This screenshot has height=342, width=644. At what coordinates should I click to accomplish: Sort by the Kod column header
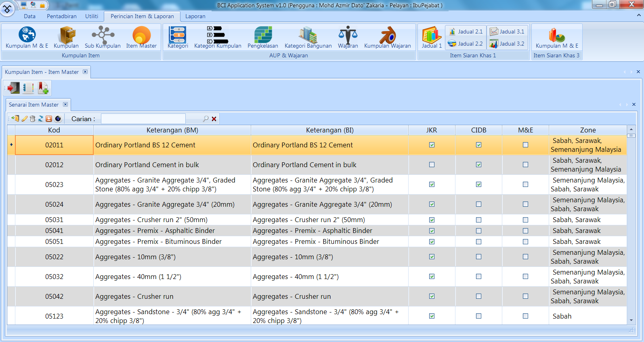54,130
